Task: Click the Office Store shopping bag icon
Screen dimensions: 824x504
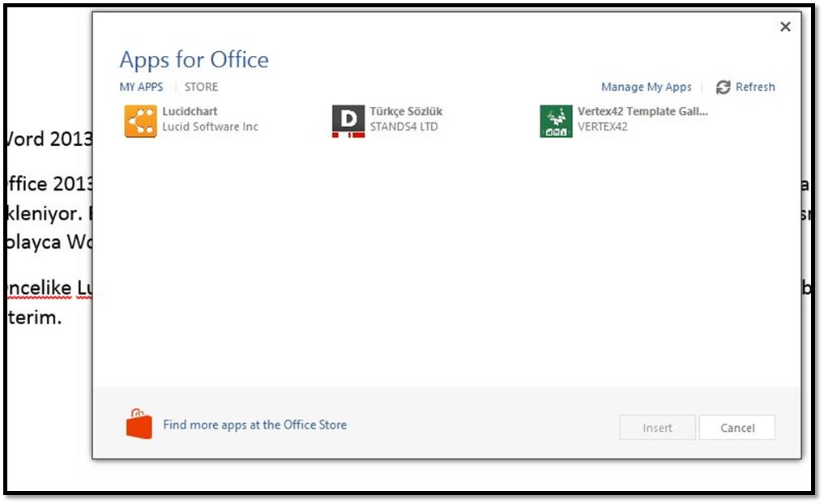Action: pos(139,424)
